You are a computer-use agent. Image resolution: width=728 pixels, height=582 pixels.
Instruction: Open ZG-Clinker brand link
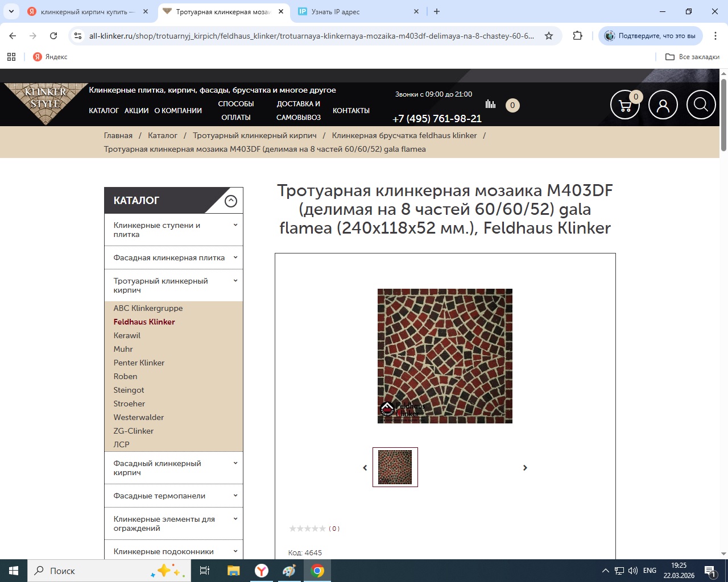(134, 431)
